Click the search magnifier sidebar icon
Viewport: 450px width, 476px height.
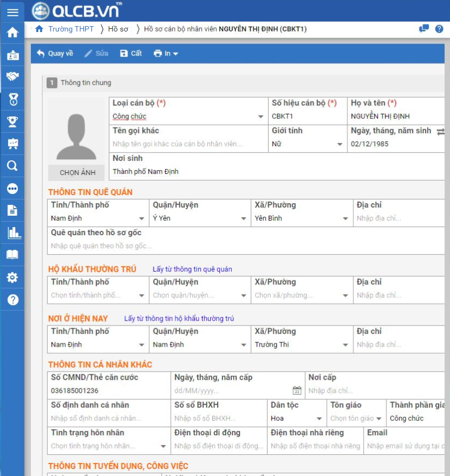12,166
